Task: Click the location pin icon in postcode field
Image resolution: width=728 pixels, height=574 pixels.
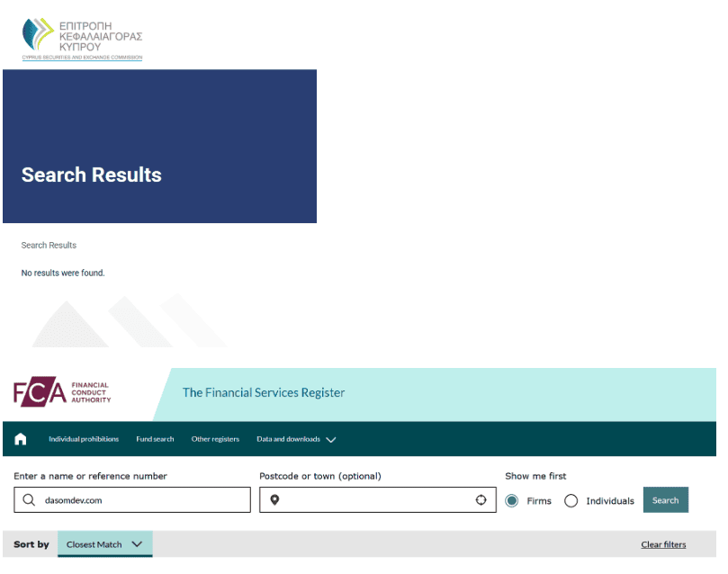Action: 274,500
